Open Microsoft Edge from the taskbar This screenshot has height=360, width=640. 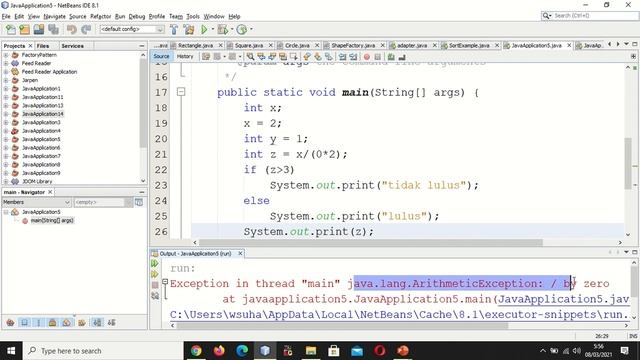242,351
